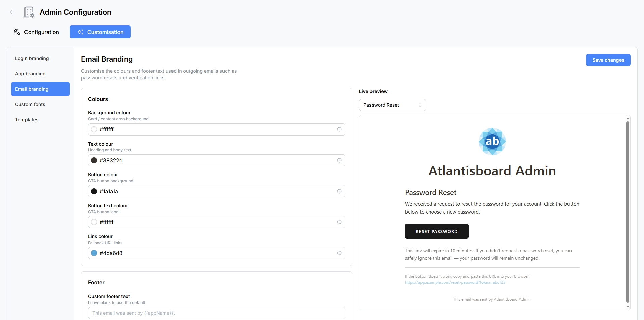Click the Background colour hex field
644x320 pixels.
(x=216, y=129)
